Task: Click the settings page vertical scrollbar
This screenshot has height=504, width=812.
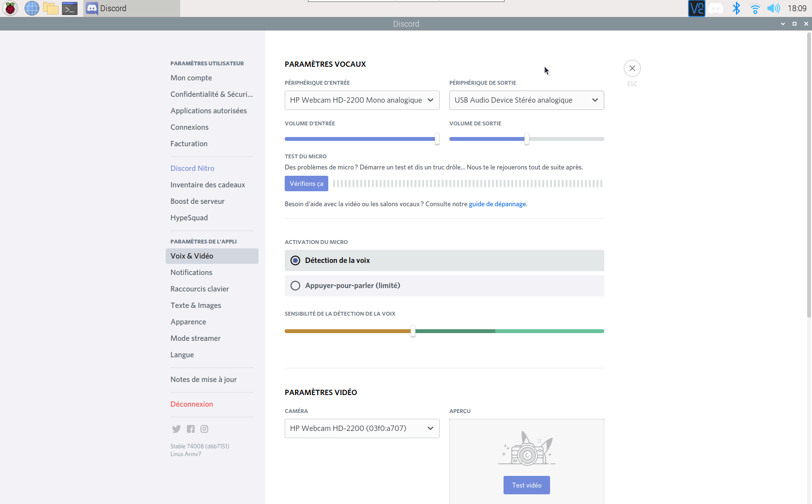Action: (809, 174)
